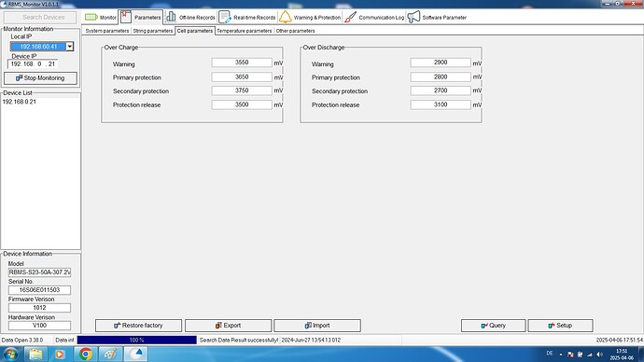Click the DE language indicator in tray
This screenshot has width=644, height=362.
(550, 354)
